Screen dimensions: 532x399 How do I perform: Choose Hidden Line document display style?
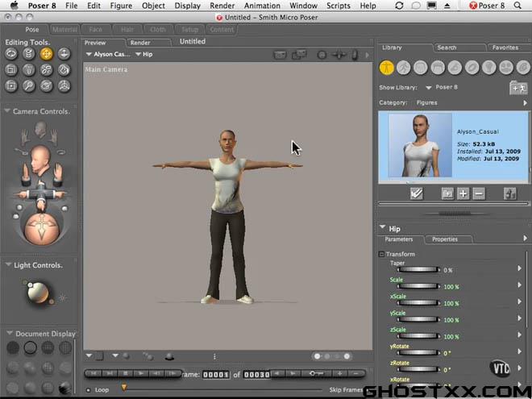tap(65, 347)
